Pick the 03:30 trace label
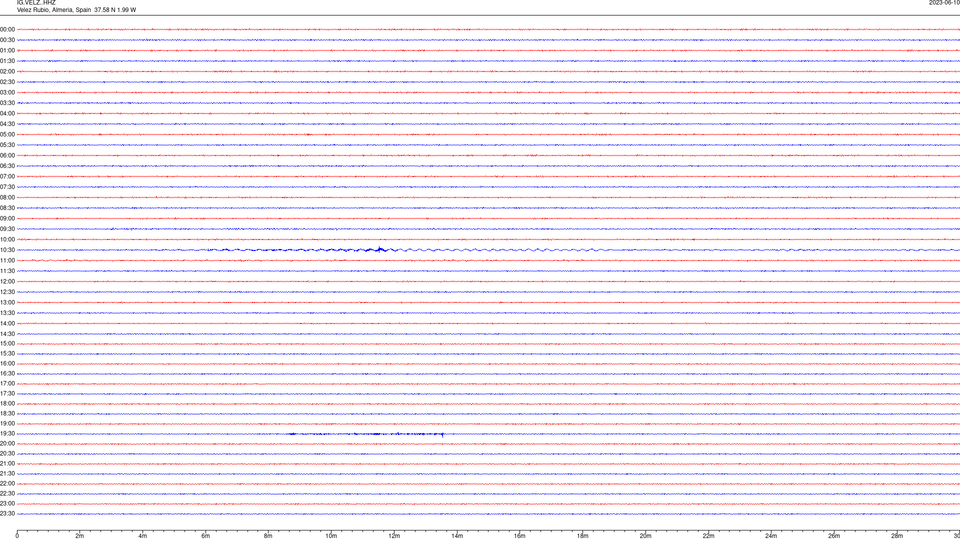This screenshot has height=540, width=960. pos(7,103)
